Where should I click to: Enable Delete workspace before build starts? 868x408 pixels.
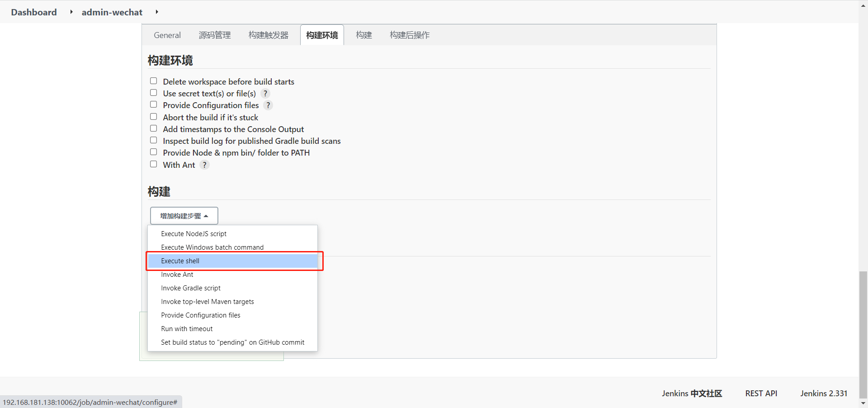154,81
